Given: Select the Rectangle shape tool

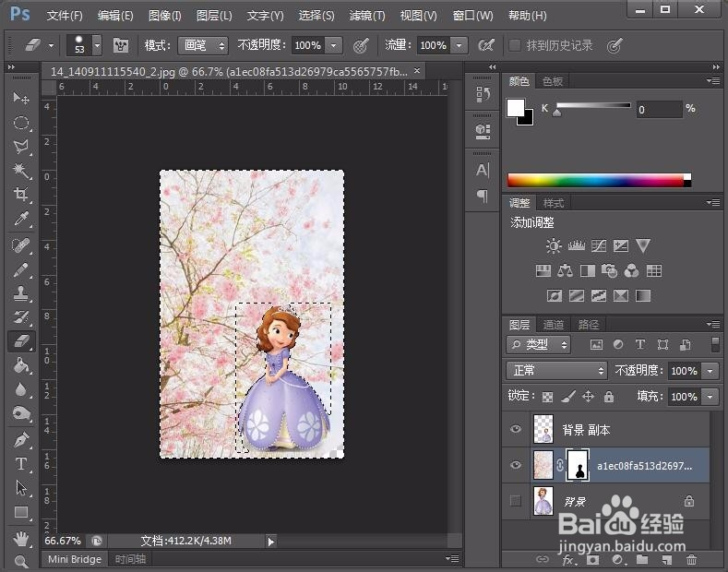Looking at the screenshot, I should tap(21, 512).
